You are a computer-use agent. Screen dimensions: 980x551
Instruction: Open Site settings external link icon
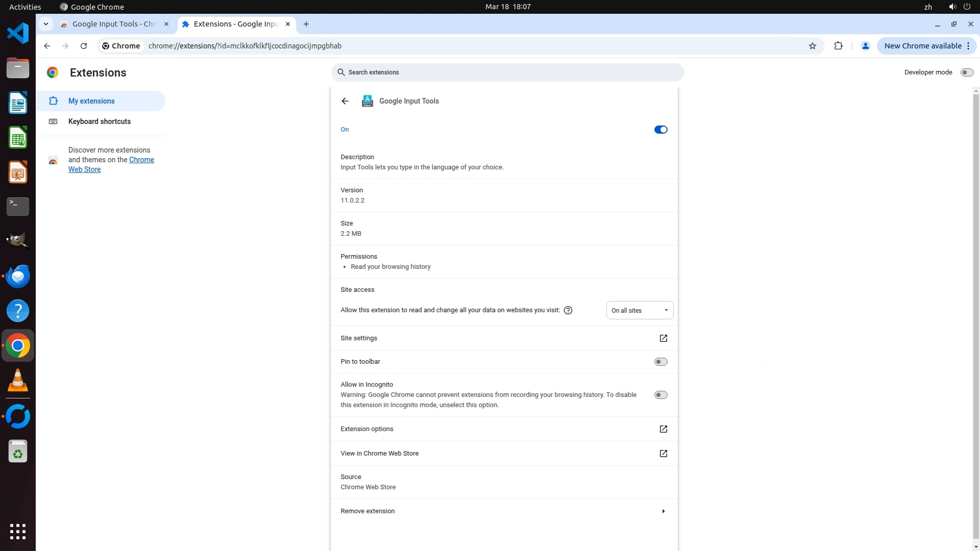coord(663,338)
